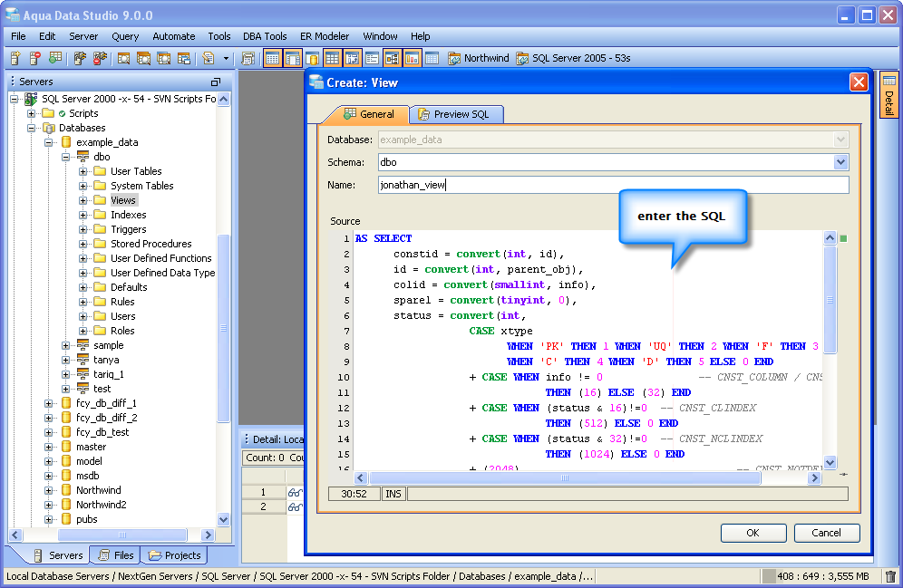Click the trash can icon in status bar
This screenshot has height=588, width=903.
pyautogui.click(x=890, y=576)
